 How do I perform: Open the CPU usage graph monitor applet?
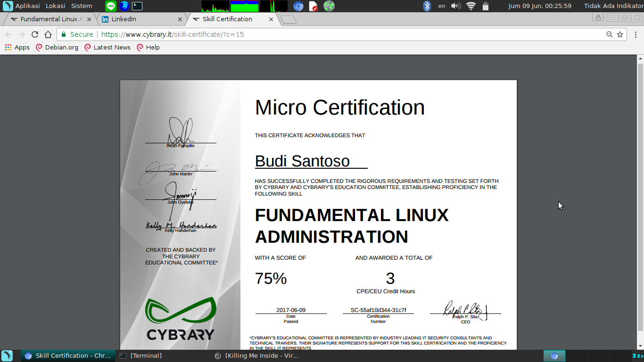215,6
